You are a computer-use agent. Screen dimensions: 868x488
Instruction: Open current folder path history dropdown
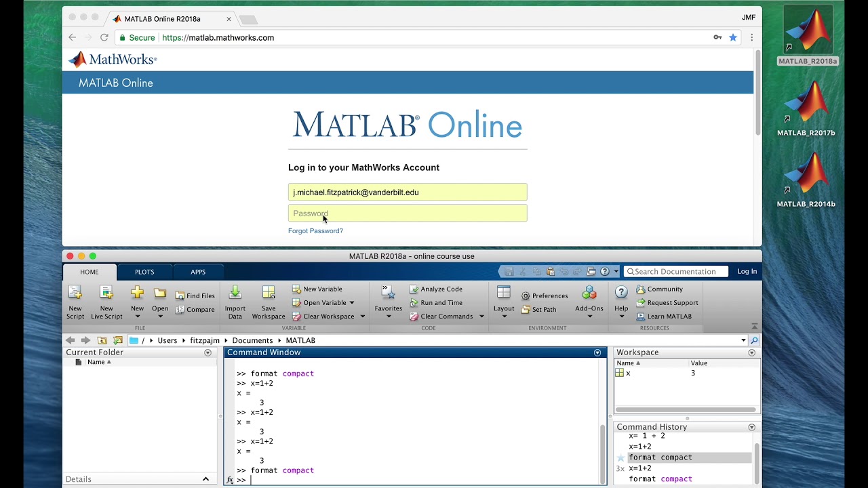click(x=743, y=340)
